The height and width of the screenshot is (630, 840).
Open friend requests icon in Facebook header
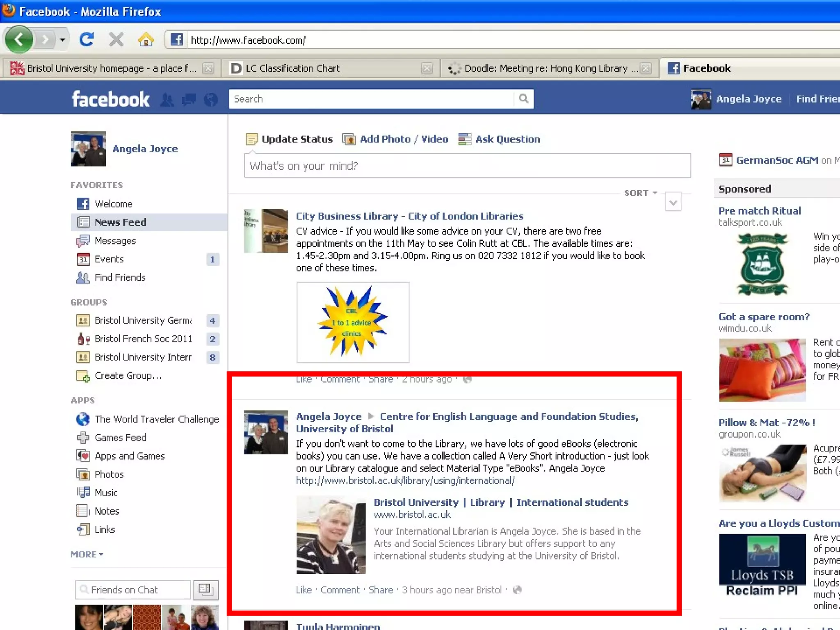[167, 100]
